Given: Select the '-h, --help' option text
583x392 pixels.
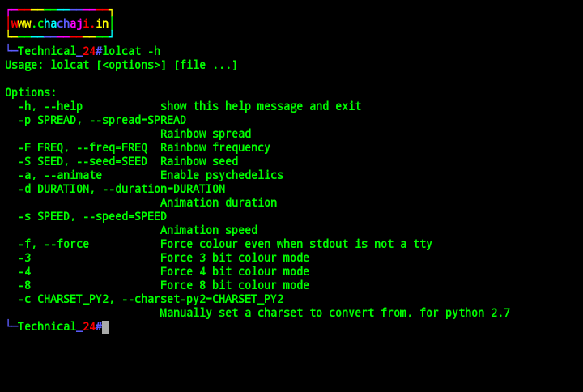Looking at the screenshot, I should [x=50, y=106].
